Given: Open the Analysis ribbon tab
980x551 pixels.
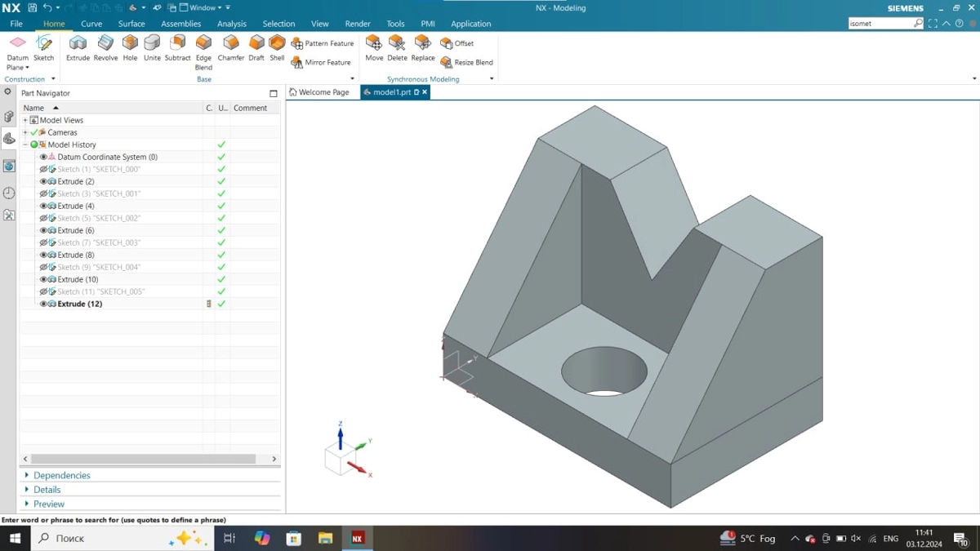Looking at the screenshot, I should [231, 24].
